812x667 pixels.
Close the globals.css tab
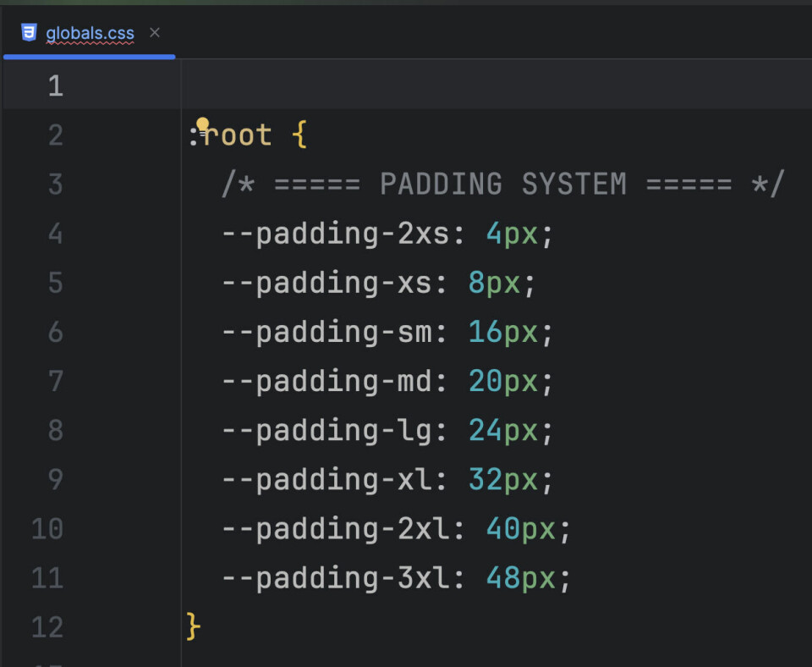(x=154, y=33)
